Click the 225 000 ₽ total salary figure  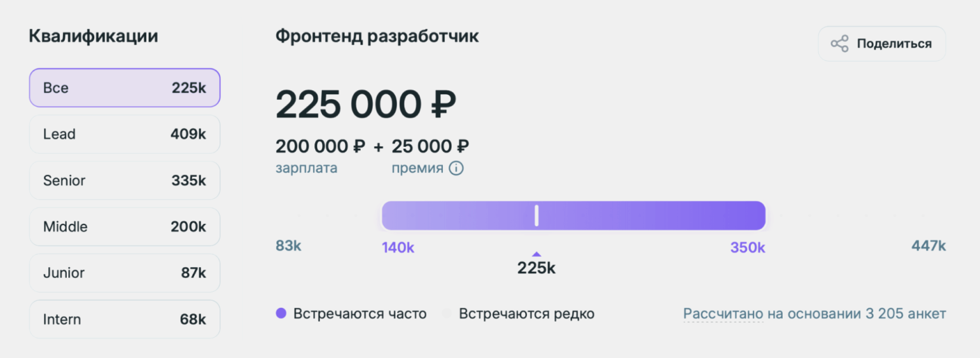coord(367,104)
